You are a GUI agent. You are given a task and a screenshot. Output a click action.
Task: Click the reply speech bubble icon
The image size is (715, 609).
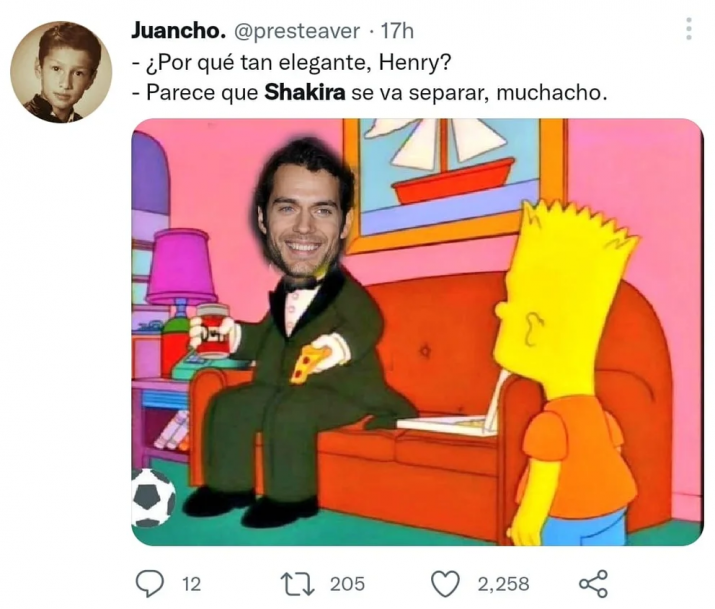tap(150, 583)
